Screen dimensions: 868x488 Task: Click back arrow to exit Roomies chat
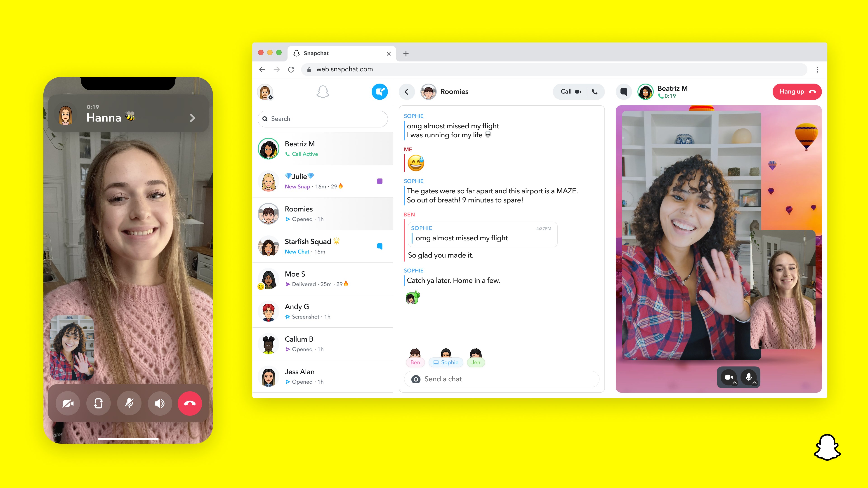pyautogui.click(x=407, y=92)
